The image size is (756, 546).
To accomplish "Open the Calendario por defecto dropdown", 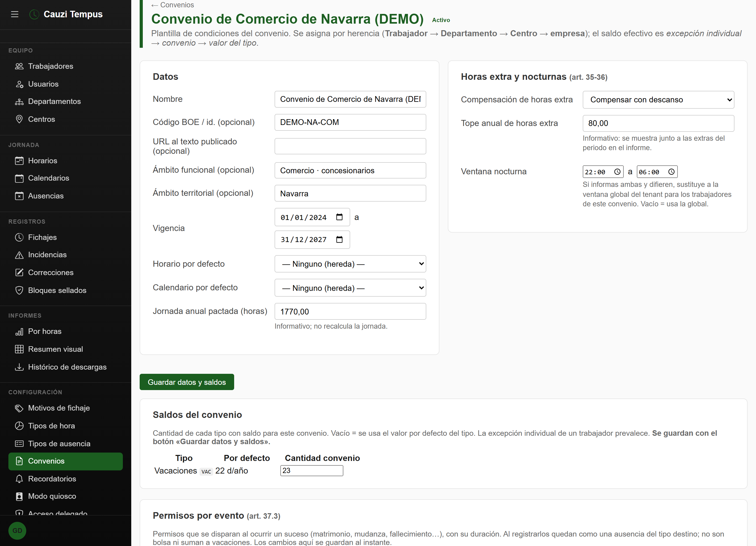I will 350,288.
